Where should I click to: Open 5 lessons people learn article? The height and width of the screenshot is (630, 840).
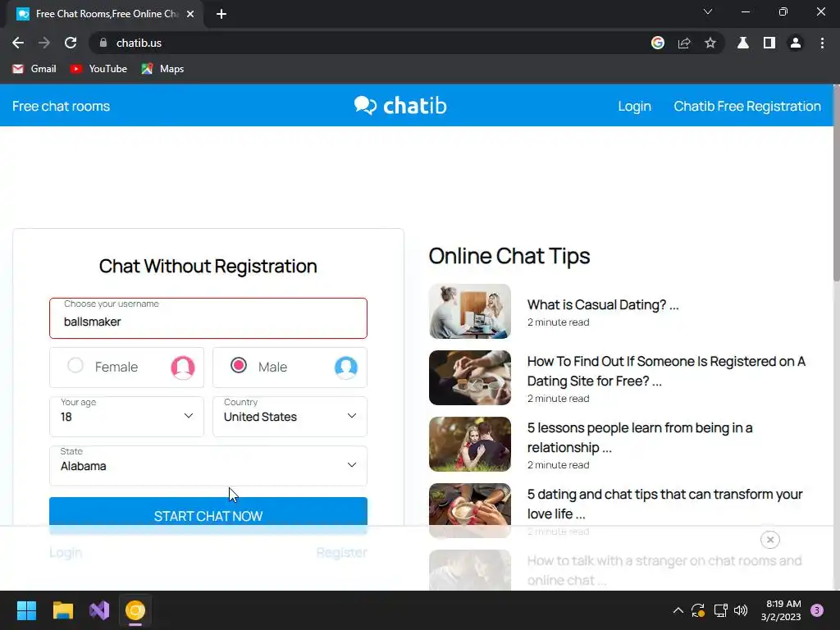pyautogui.click(x=640, y=438)
